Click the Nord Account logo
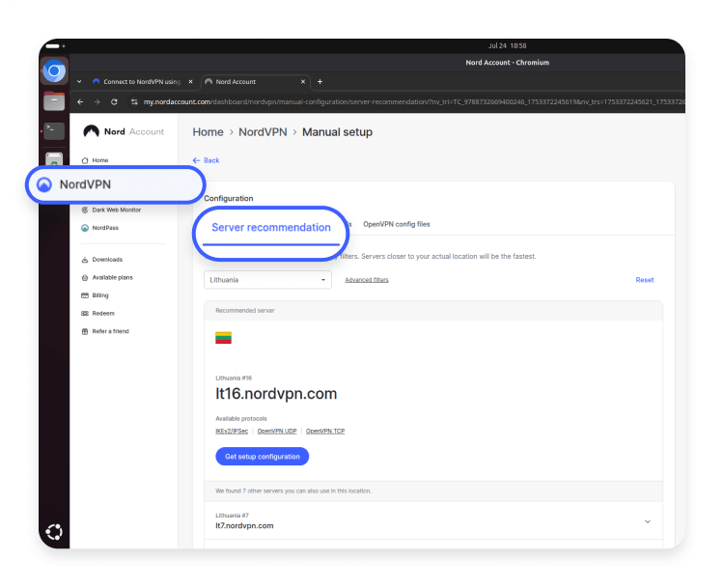Screen dimensions: 724x588 pos(124,131)
